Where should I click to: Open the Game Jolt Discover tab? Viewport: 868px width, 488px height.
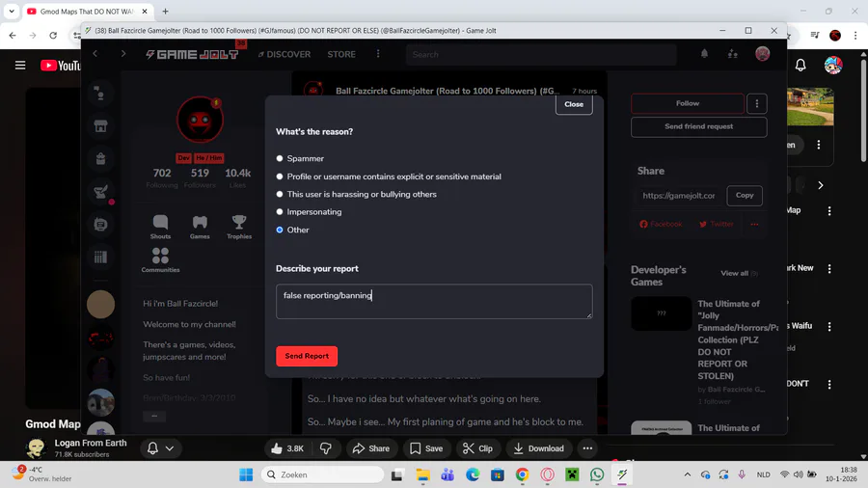284,54
